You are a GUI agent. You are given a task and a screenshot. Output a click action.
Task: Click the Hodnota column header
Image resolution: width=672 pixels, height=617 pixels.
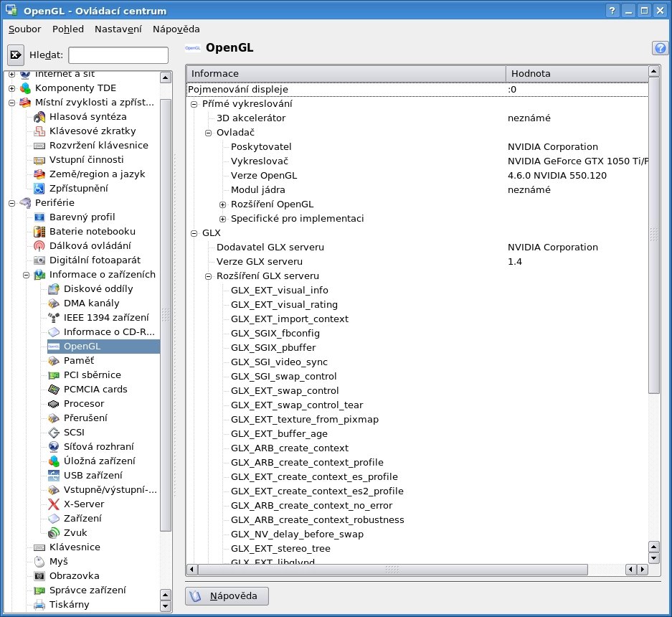(577, 73)
